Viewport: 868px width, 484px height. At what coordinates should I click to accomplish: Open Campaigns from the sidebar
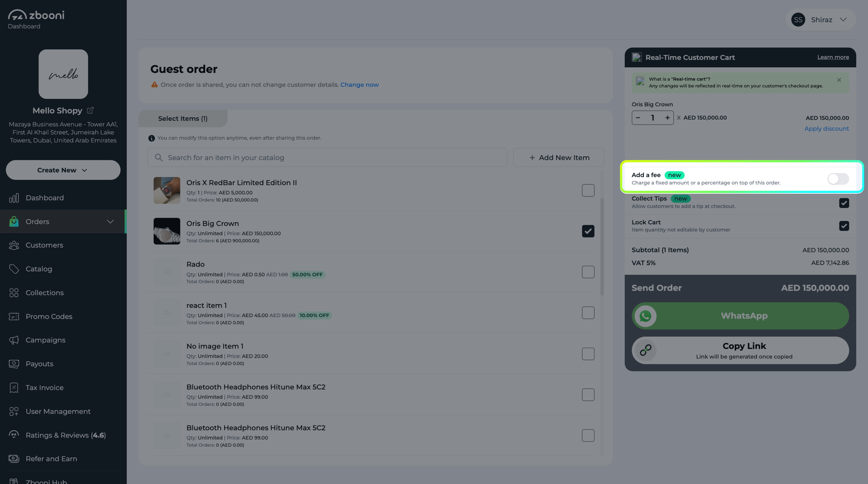[63, 340]
